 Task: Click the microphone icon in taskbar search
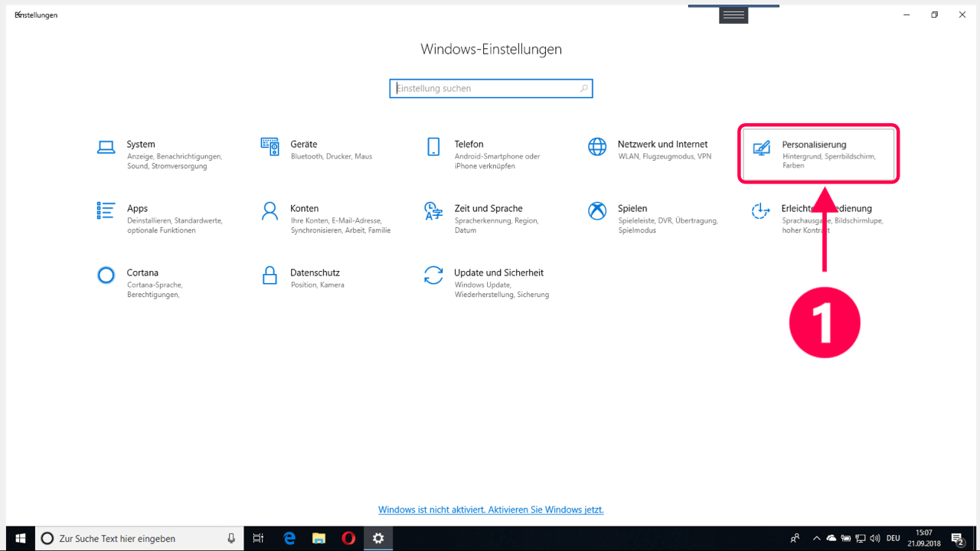click(x=231, y=539)
